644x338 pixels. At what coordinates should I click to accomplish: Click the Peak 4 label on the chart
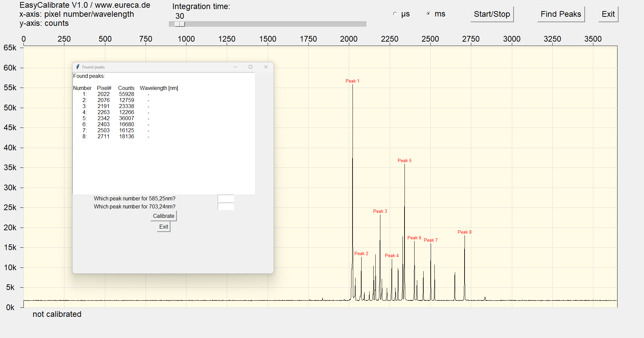tap(392, 255)
